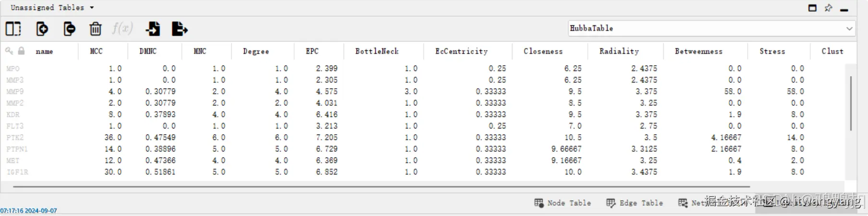Select the MPO row name

click(13, 68)
